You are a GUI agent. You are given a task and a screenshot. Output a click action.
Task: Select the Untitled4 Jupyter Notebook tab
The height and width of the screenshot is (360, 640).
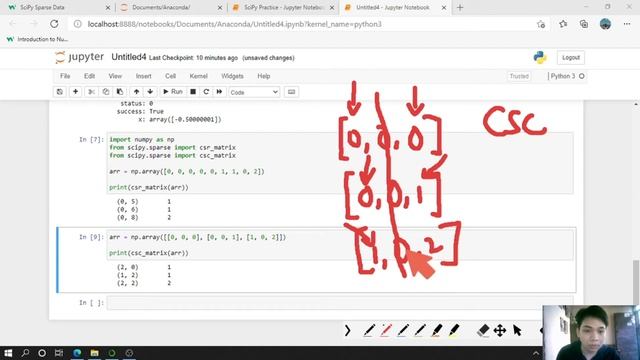393,7
